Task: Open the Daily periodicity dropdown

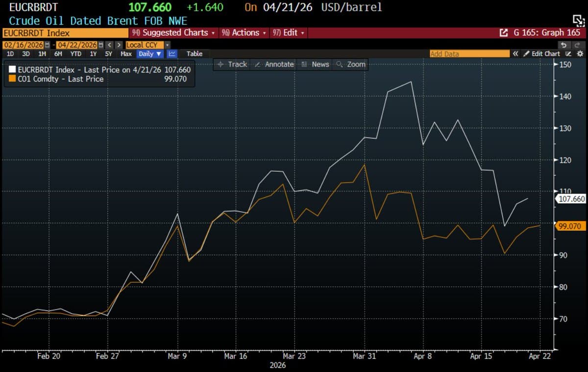Action: click(149, 54)
